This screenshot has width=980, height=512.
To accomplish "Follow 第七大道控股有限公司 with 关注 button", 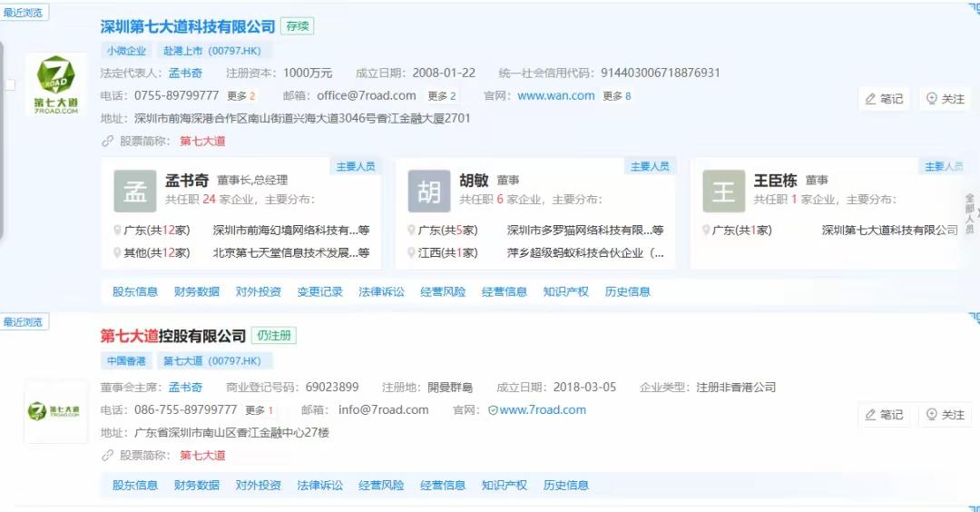I will [x=945, y=415].
